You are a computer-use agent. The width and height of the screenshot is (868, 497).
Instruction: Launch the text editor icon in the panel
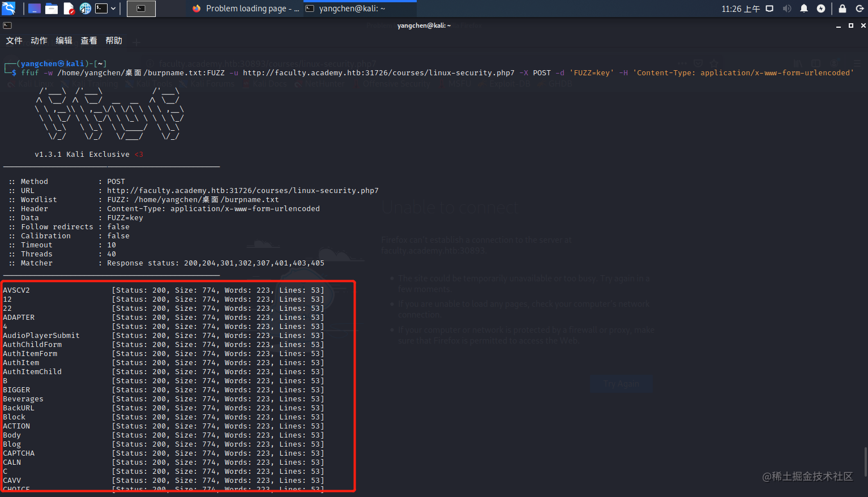point(69,8)
